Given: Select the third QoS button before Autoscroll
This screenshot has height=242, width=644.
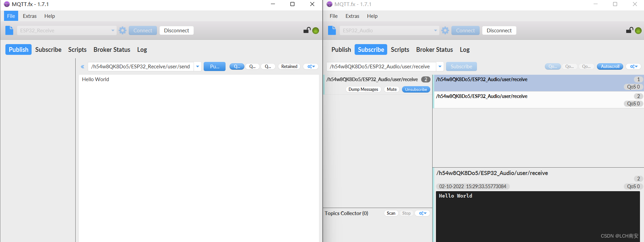Looking at the screenshot, I should click(x=587, y=67).
